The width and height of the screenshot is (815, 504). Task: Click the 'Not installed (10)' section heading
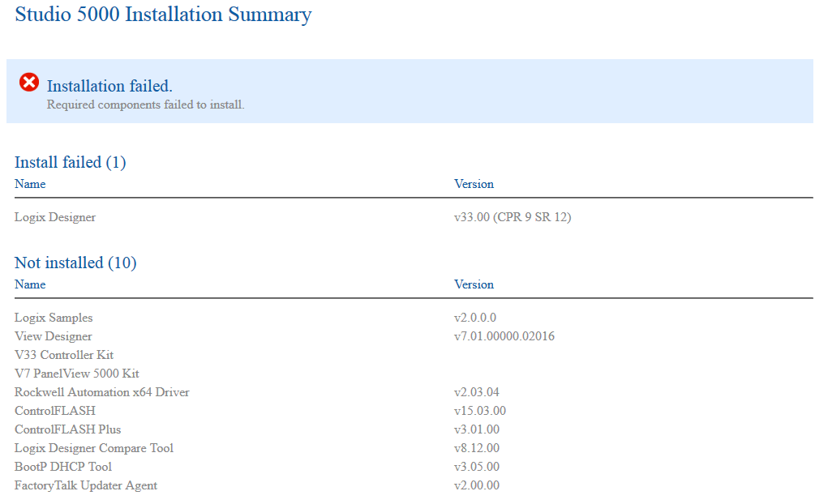pyautogui.click(x=75, y=263)
